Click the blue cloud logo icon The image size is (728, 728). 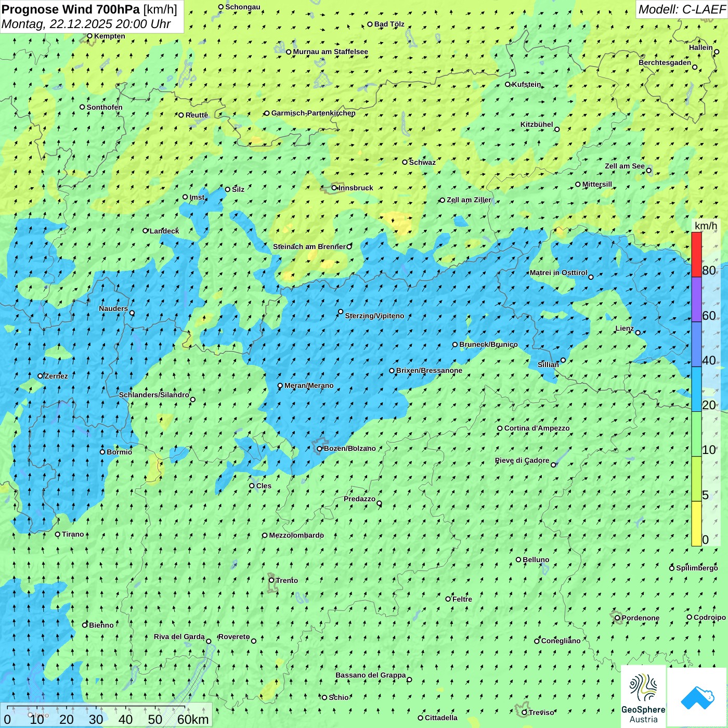[697, 697]
